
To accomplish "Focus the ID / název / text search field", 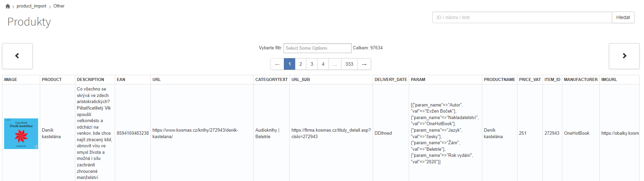I will [x=522, y=17].
